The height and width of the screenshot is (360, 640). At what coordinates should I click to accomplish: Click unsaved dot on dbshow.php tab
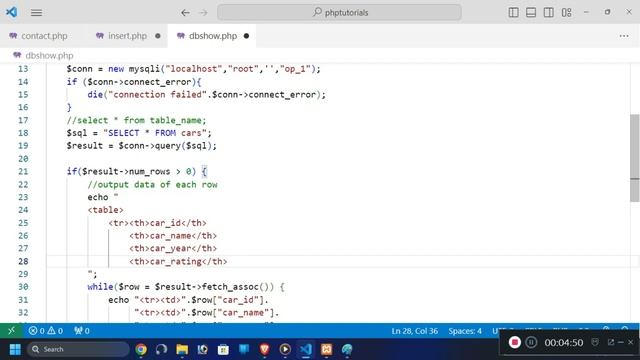pos(246,36)
